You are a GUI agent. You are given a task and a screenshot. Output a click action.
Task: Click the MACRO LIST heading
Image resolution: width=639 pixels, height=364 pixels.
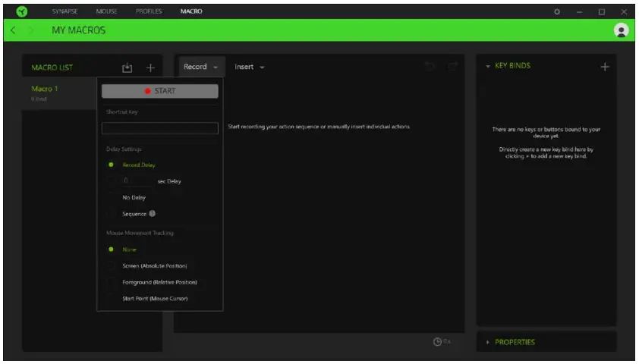point(52,67)
